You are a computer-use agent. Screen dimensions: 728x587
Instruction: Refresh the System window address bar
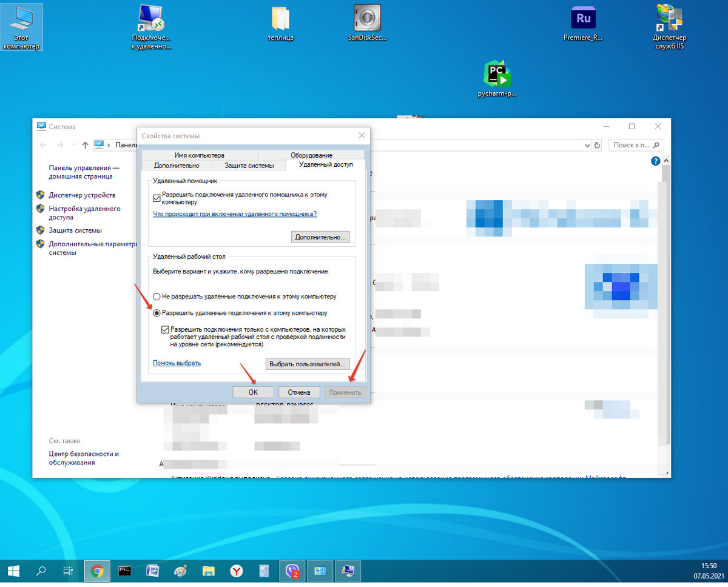(597, 146)
